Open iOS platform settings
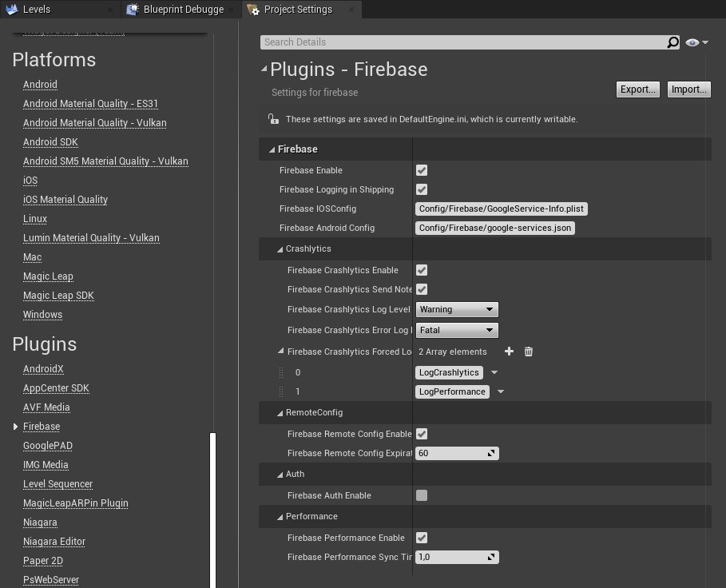This screenshot has height=588, width=726. pyautogui.click(x=30, y=181)
